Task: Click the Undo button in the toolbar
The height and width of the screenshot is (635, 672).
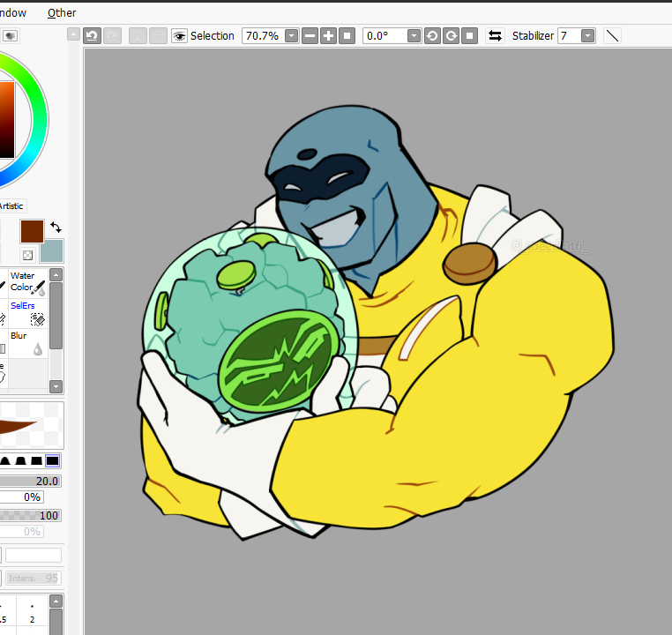Action: click(92, 35)
